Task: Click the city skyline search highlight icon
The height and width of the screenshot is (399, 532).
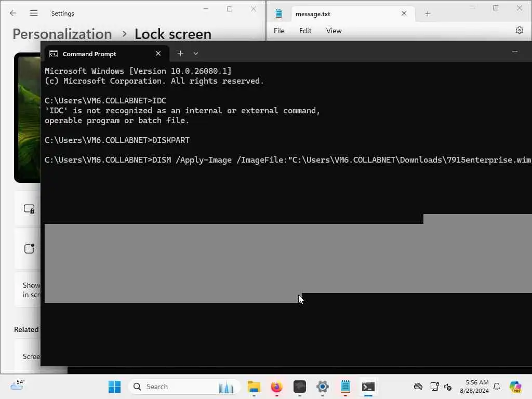Action: point(226,387)
